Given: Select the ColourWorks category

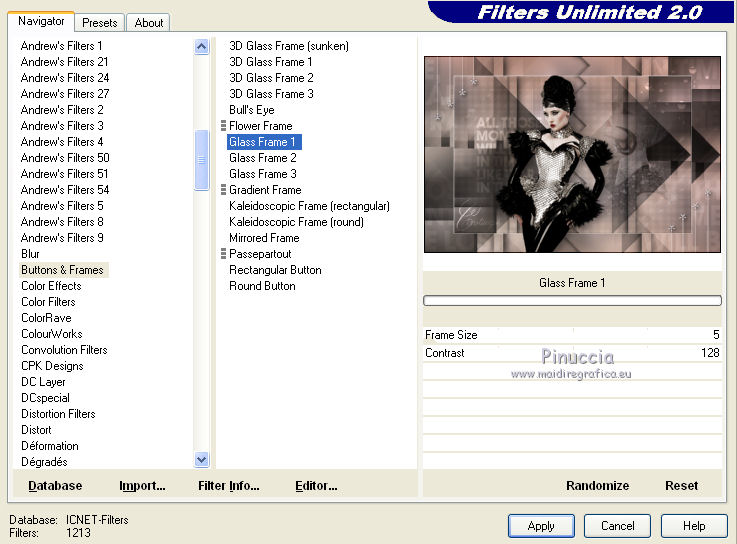Looking at the screenshot, I should pos(52,333).
